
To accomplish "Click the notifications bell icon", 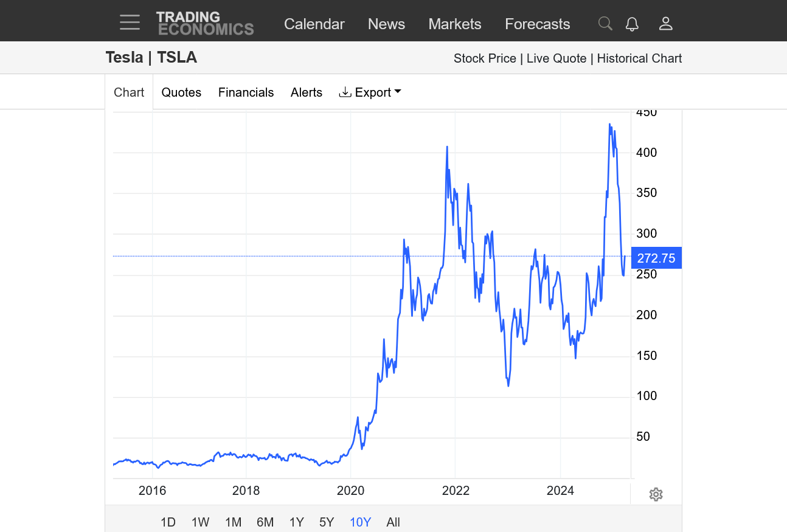I will pyautogui.click(x=632, y=24).
